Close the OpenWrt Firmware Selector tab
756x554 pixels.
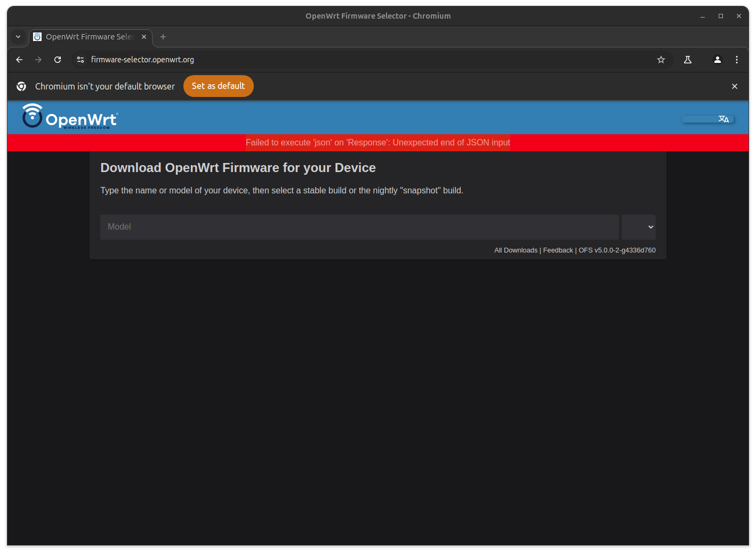click(x=144, y=37)
